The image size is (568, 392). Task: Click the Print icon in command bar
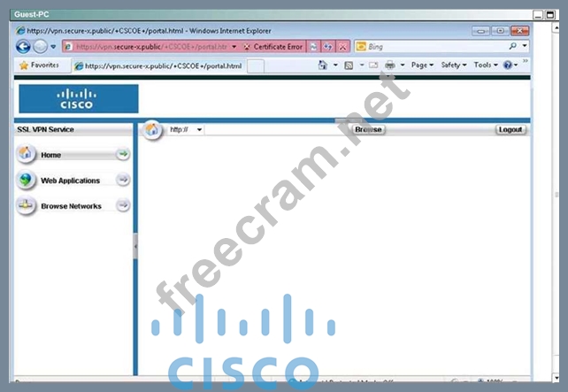click(x=390, y=65)
